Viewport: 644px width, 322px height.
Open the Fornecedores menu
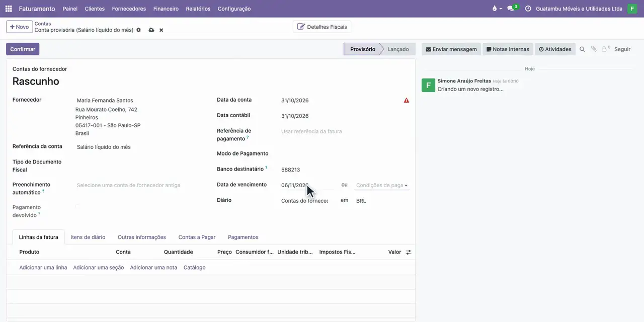pyautogui.click(x=129, y=9)
